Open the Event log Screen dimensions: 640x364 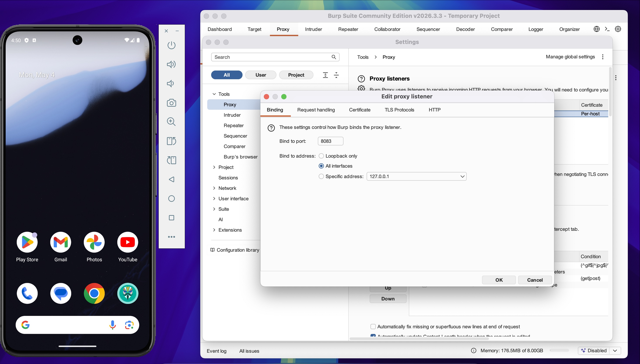pos(216,351)
